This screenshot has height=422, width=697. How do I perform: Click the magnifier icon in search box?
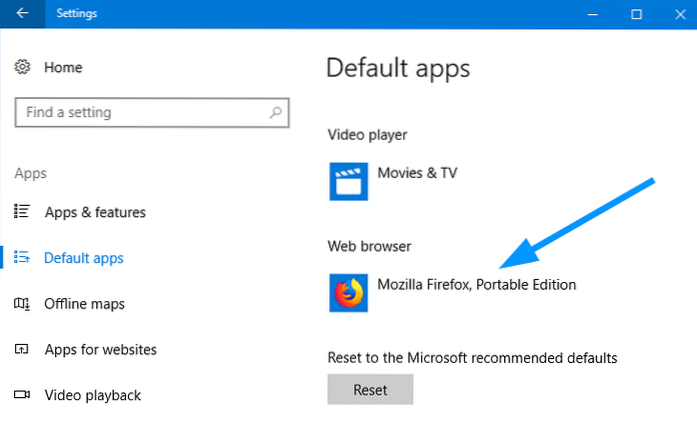coord(275,113)
